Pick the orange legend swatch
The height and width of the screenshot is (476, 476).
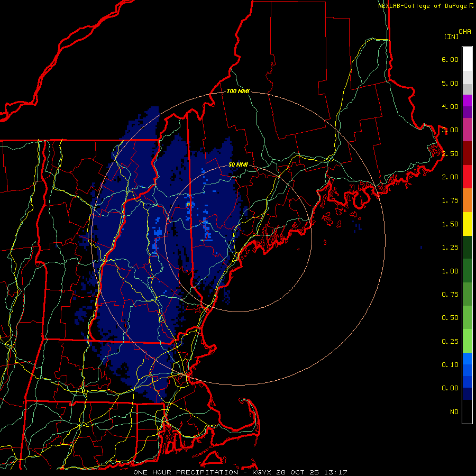(467, 200)
